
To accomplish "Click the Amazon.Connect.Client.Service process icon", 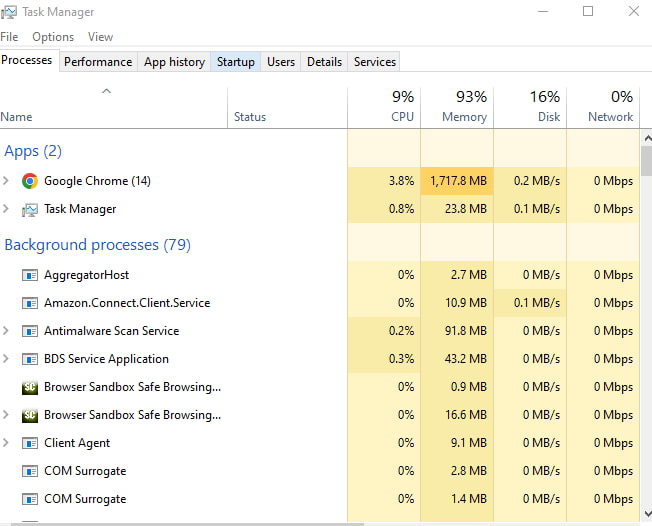I will click(x=30, y=303).
